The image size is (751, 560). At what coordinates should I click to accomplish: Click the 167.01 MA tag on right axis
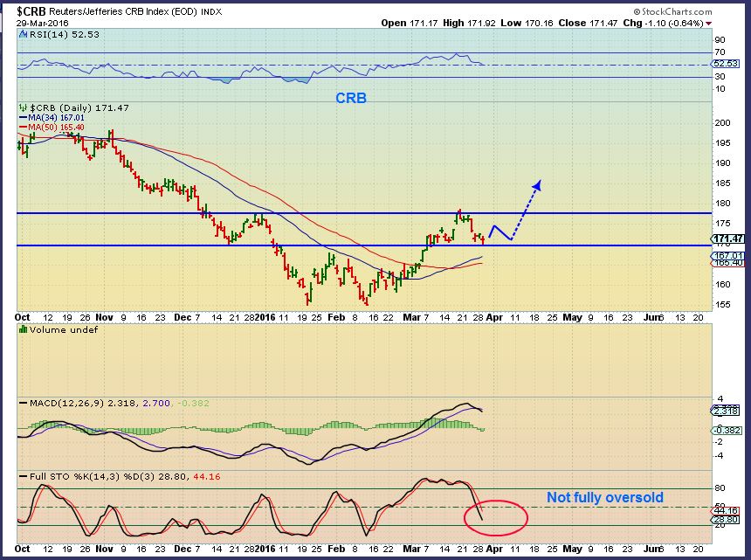tap(727, 256)
